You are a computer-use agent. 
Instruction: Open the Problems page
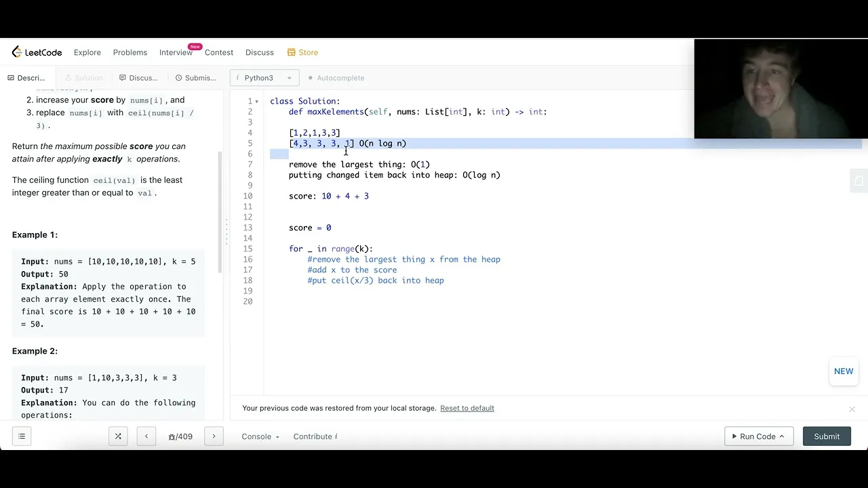pyautogui.click(x=130, y=52)
